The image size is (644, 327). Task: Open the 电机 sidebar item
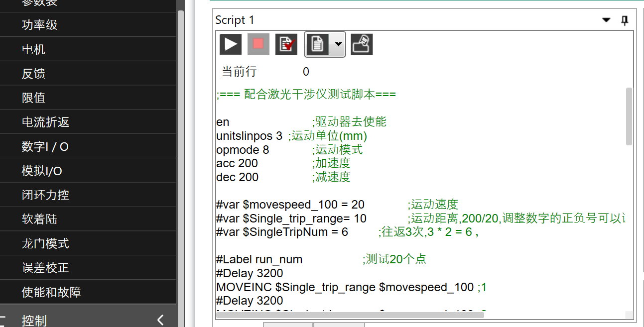pos(34,49)
